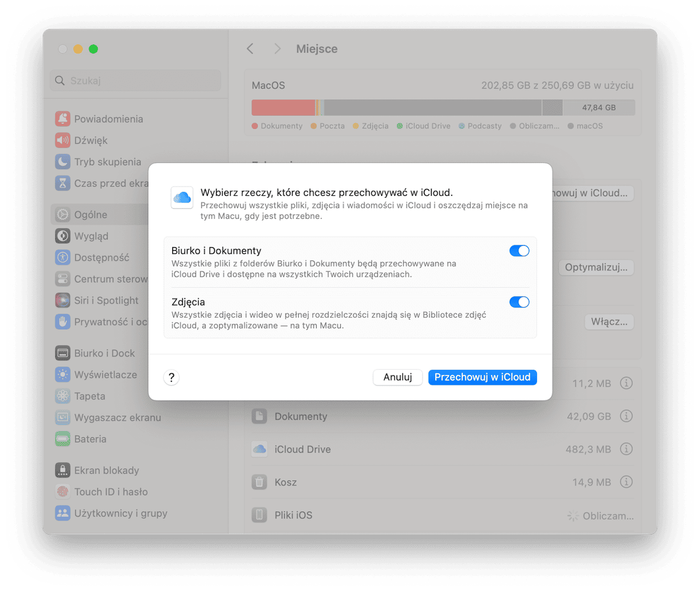Image resolution: width=700 pixels, height=591 pixels.
Task: Click the Wyświetlacze sun icon
Action: point(63,374)
